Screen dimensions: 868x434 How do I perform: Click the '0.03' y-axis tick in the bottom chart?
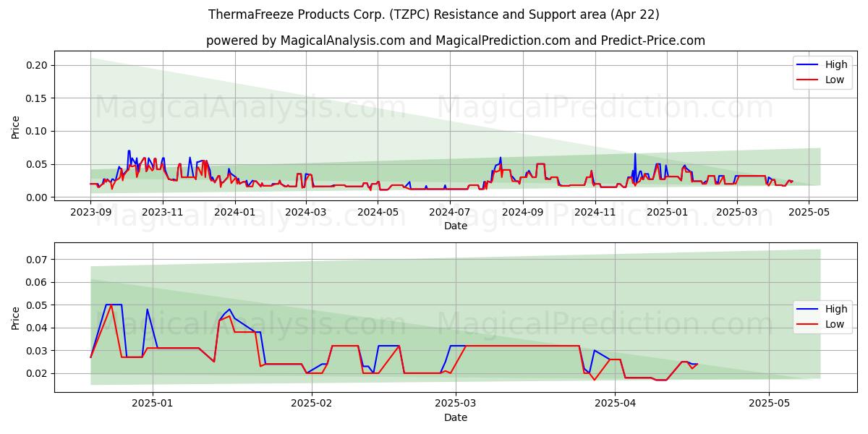point(37,351)
